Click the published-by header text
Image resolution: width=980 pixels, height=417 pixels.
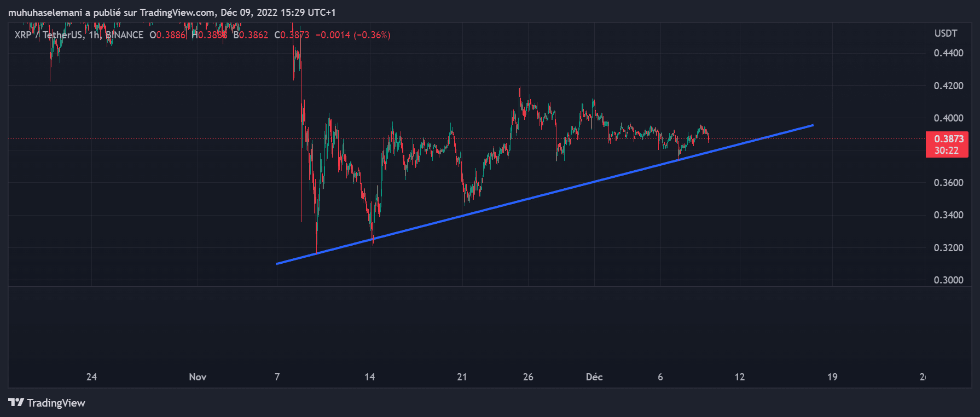[172, 12]
